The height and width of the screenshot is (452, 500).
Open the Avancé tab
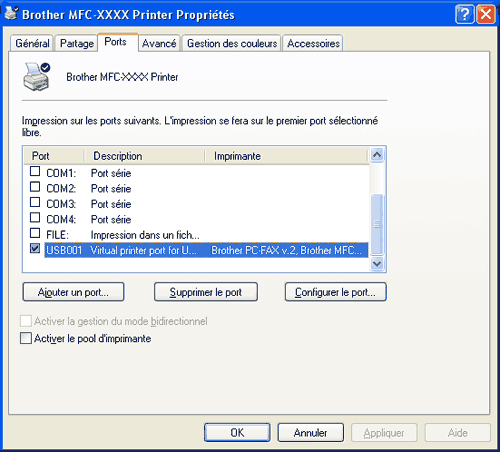(159, 43)
